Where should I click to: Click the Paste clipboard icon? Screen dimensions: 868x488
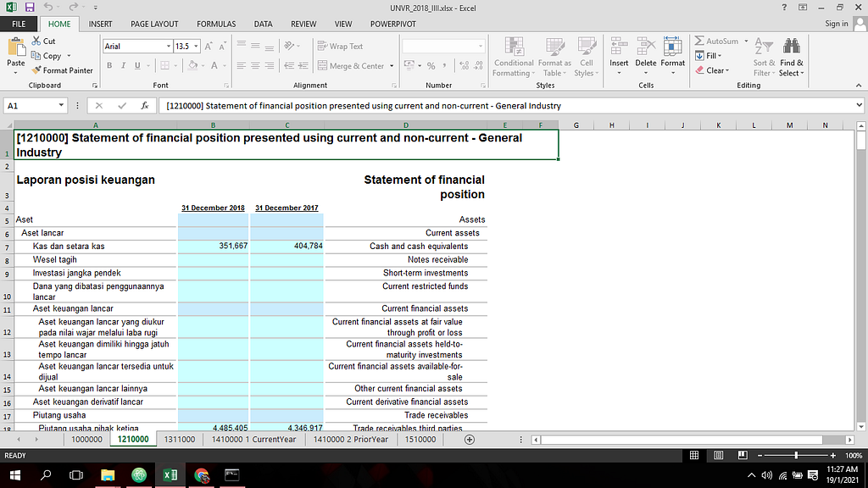(x=16, y=48)
